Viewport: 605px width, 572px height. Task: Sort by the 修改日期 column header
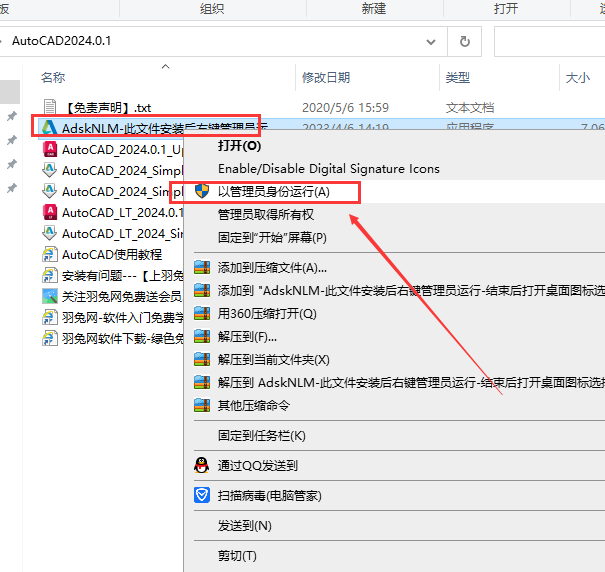point(326,78)
